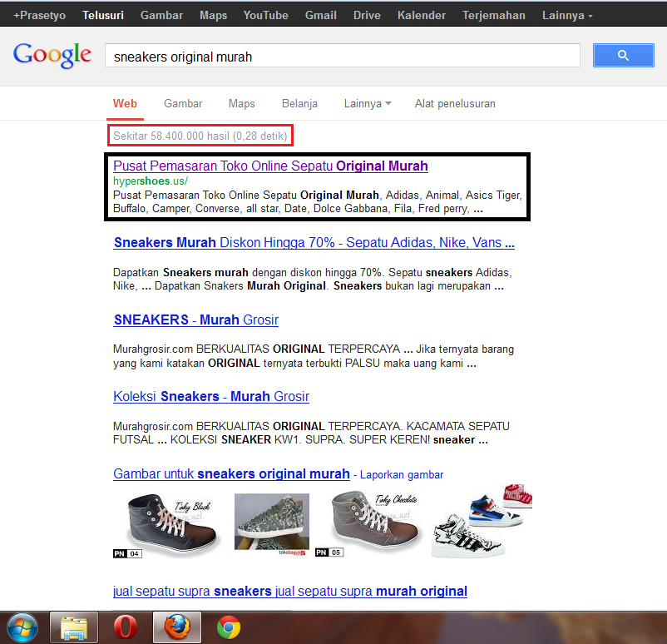Click the blue search magnifier button
The width and height of the screenshot is (667, 644).
click(x=623, y=56)
